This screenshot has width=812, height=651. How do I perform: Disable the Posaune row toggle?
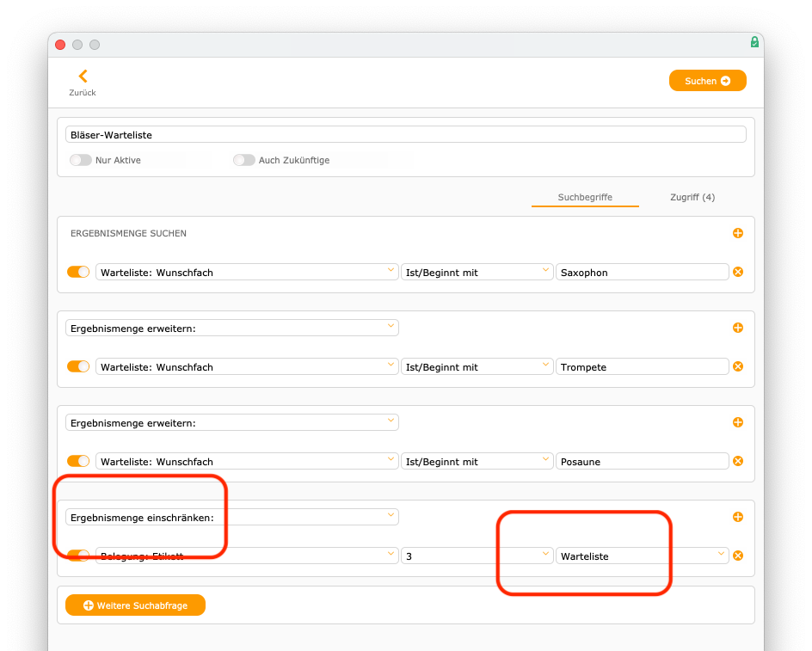click(78, 461)
